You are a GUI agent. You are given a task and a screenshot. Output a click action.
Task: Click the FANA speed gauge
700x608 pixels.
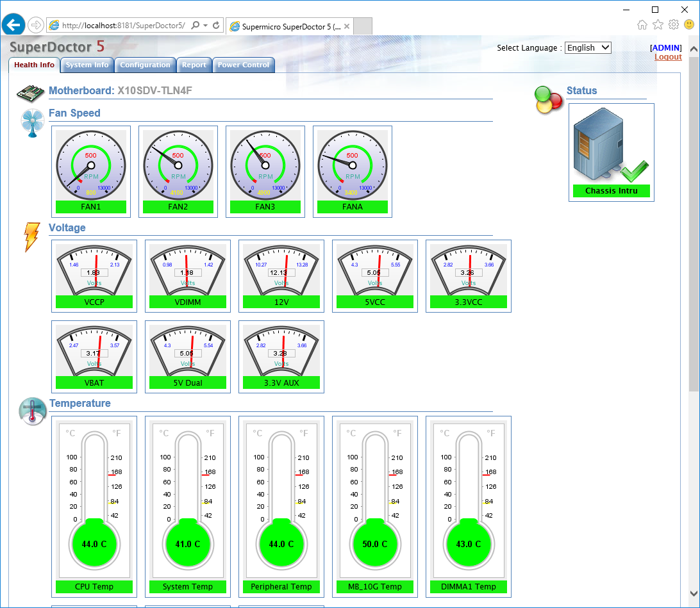pos(353,165)
